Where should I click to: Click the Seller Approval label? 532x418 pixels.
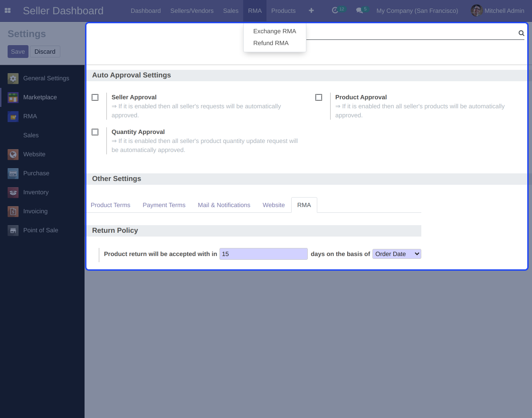134,97
